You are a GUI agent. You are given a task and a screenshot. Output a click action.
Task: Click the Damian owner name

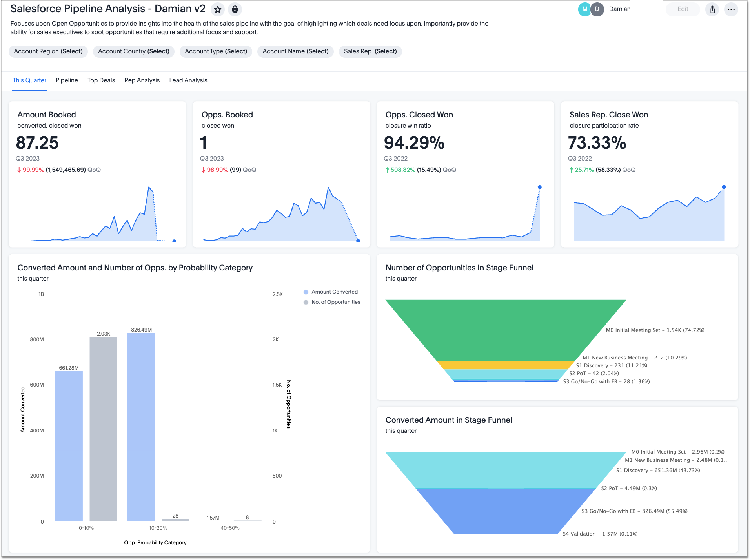click(x=619, y=9)
